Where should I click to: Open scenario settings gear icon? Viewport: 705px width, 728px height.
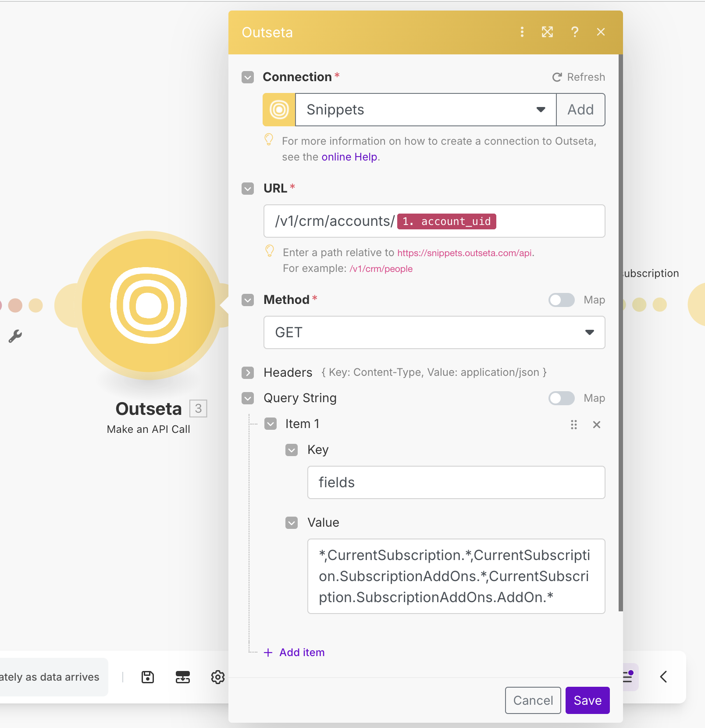pyautogui.click(x=218, y=677)
